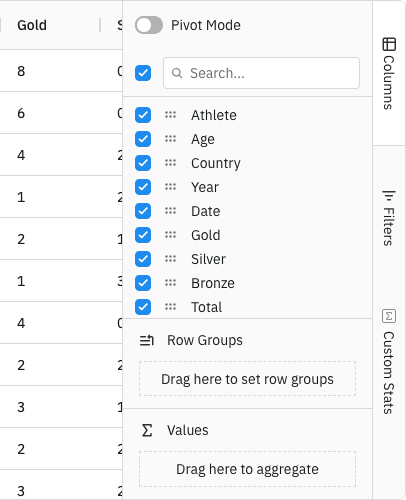Viewport: 406px width, 500px height.
Task: Open the Custom Stats side tab
Action: (389, 362)
